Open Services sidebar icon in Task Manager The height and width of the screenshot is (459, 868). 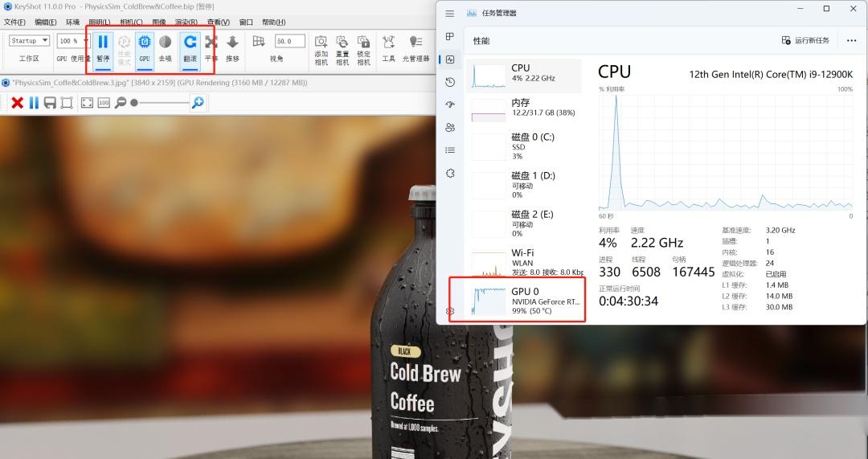[449, 173]
